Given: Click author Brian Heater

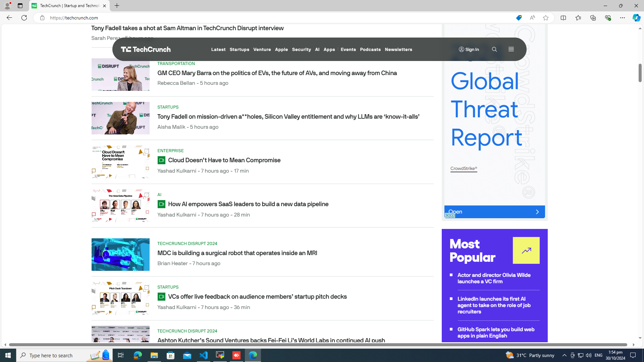Looking at the screenshot, I should 172,263.
